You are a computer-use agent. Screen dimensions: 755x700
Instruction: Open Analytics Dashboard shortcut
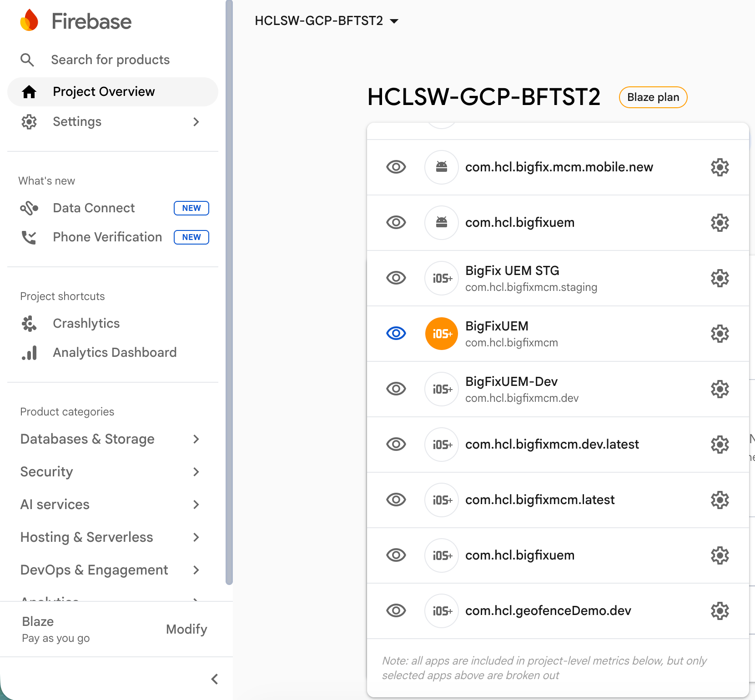(x=99, y=353)
